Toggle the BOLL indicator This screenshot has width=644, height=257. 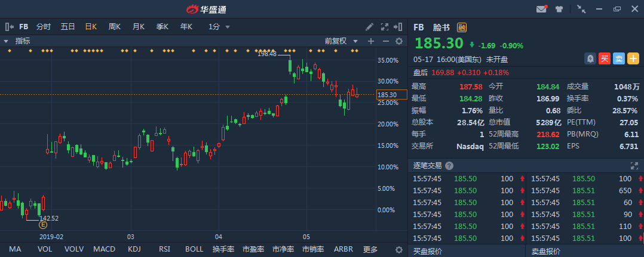point(194,249)
